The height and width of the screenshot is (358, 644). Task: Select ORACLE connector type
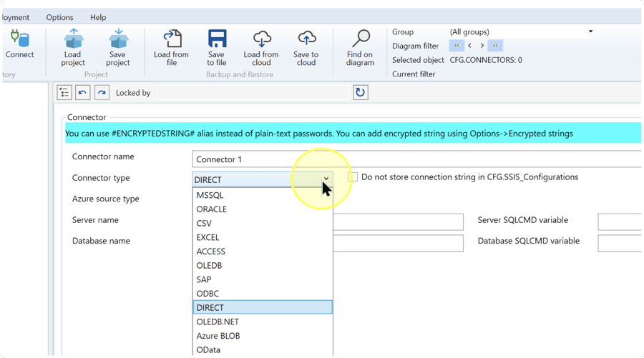pos(263,209)
